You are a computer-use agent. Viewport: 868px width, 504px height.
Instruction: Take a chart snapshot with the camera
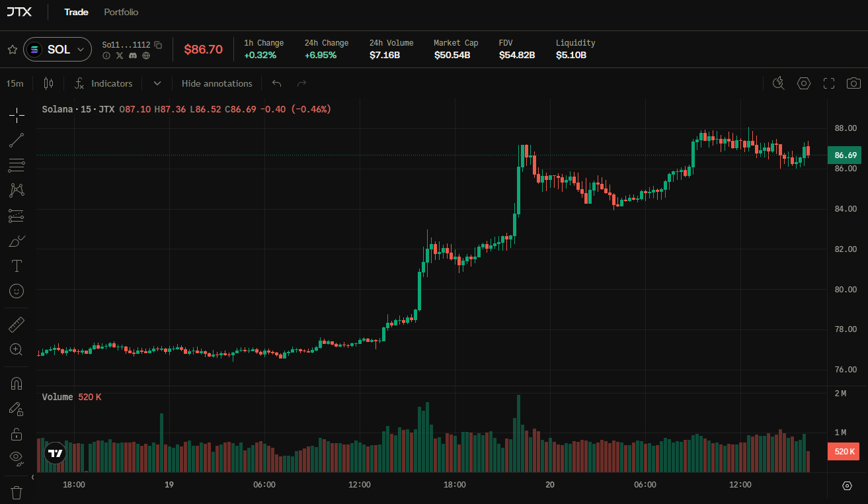(854, 83)
